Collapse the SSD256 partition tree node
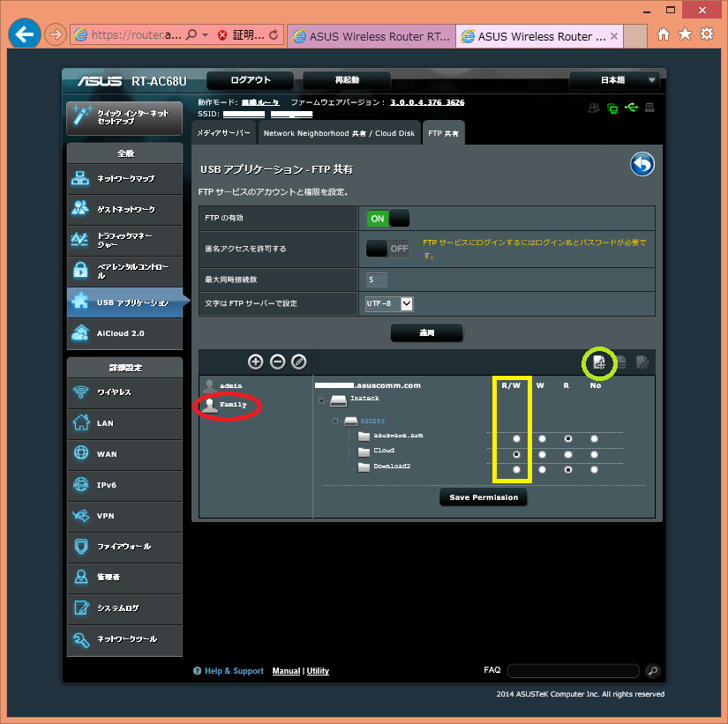The image size is (728, 724). (x=335, y=421)
